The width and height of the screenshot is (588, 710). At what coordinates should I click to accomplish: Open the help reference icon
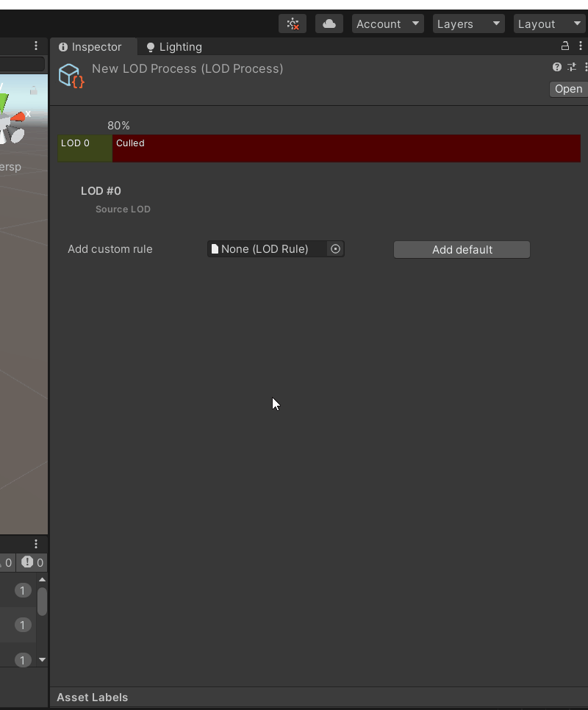click(556, 67)
